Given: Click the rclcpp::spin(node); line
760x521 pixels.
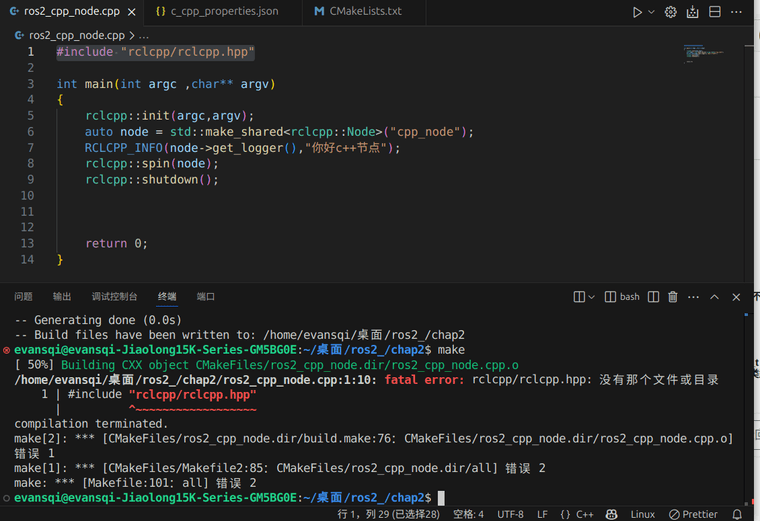Looking at the screenshot, I should pyautogui.click(x=152, y=164).
